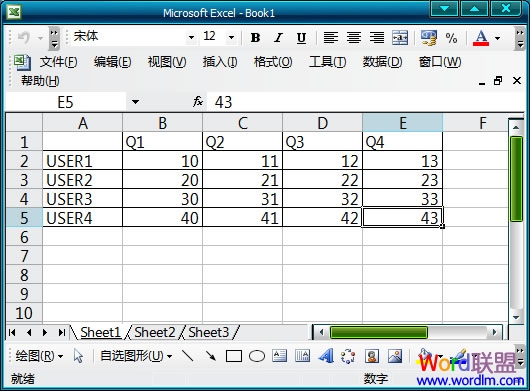
Task: Open the 帮助(H) menu
Action: point(40,81)
